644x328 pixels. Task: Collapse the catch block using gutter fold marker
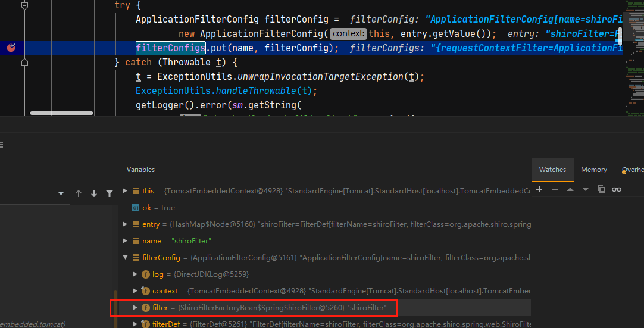click(24, 62)
